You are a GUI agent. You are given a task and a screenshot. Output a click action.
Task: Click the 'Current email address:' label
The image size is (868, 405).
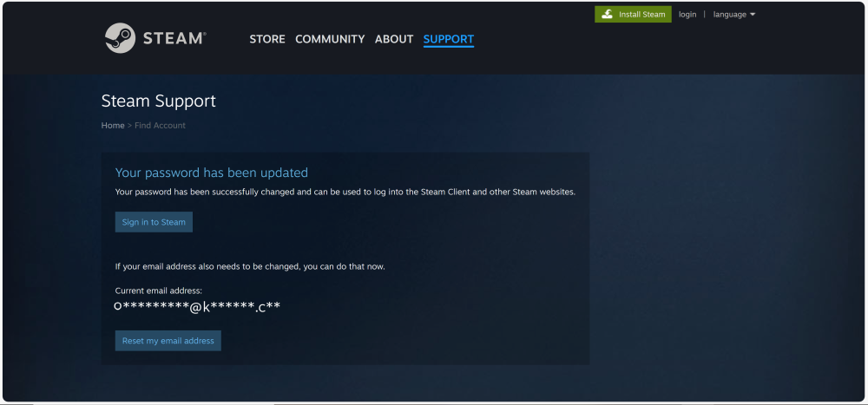click(x=159, y=291)
